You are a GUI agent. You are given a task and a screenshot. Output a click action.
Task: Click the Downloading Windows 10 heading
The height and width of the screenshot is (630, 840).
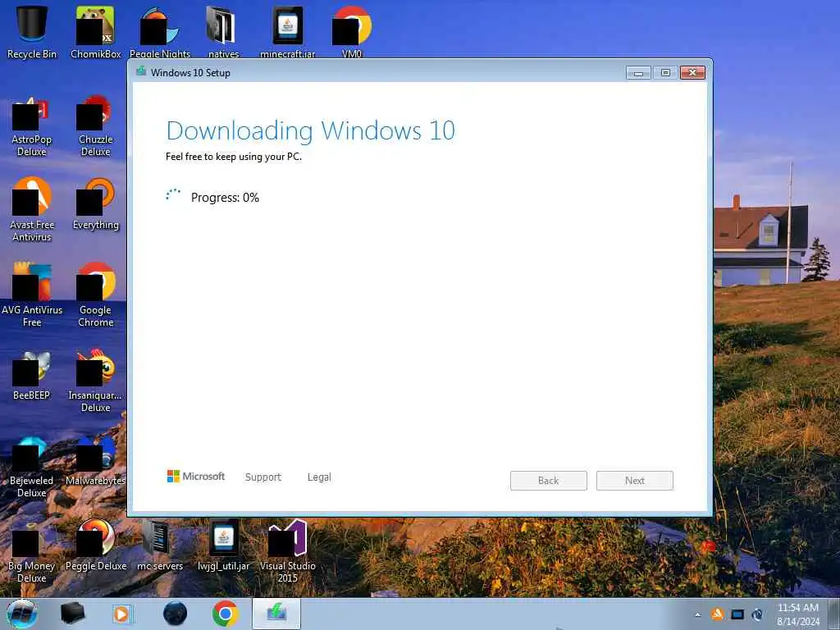pos(311,131)
